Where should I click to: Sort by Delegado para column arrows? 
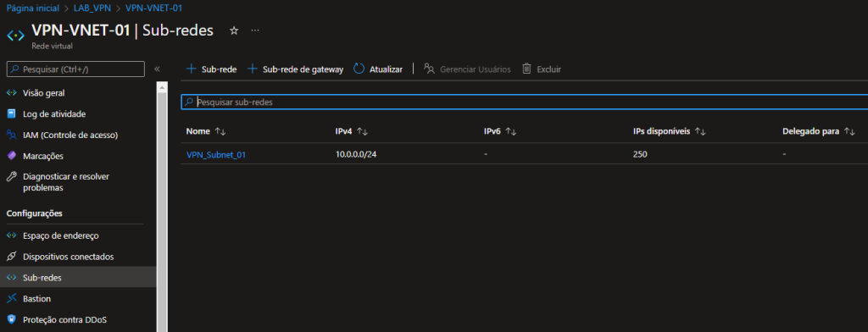(849, 131)
